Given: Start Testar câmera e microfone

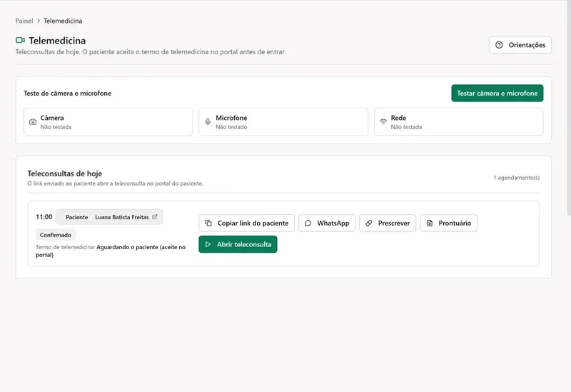Looking at the screenshot, I should [x=497, y=94].
